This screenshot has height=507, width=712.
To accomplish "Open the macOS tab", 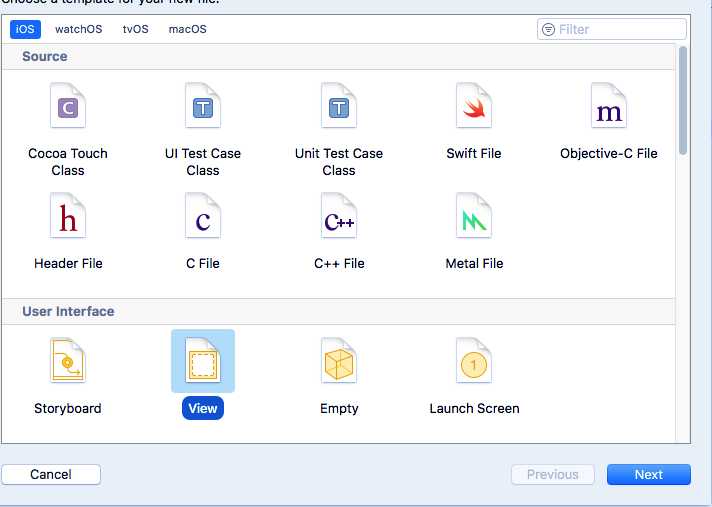I will [188, 29].
